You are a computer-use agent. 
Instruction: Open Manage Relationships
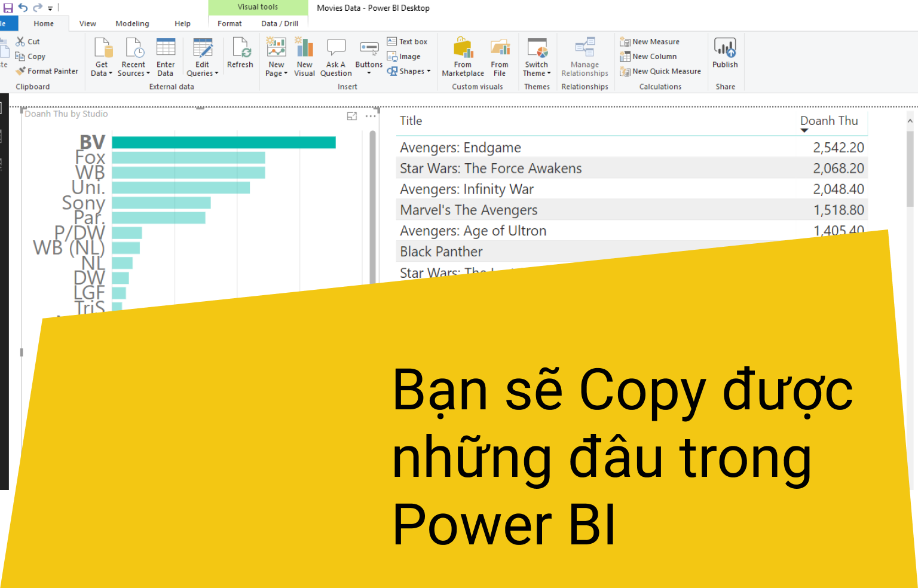tap(585, 57)
